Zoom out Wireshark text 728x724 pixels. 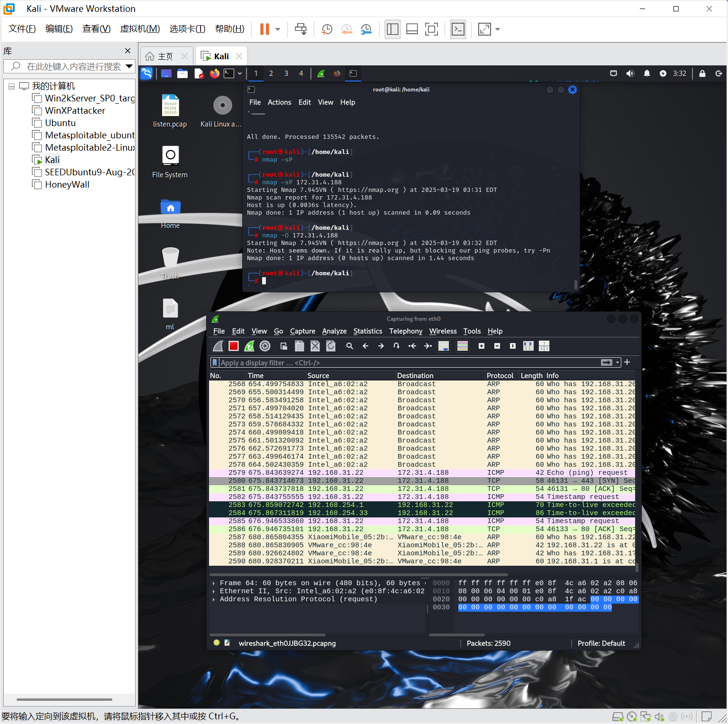[x=497, y=346]
